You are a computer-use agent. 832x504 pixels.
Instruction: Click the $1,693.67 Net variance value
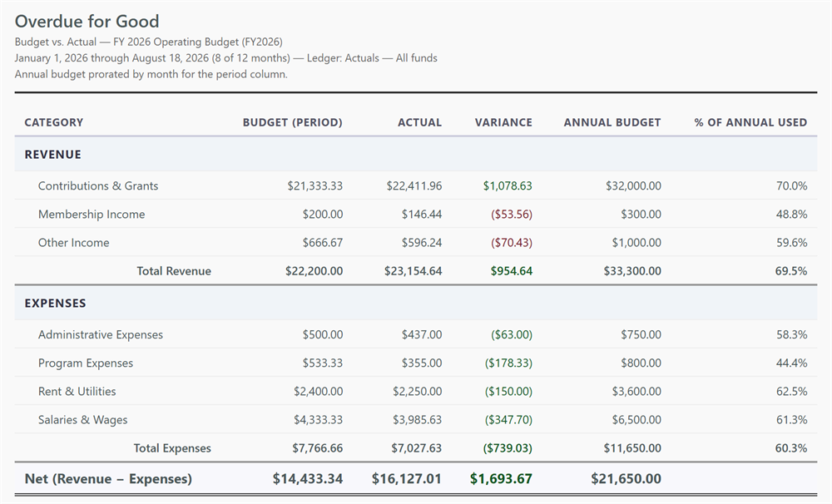click(x=501, y=478)
